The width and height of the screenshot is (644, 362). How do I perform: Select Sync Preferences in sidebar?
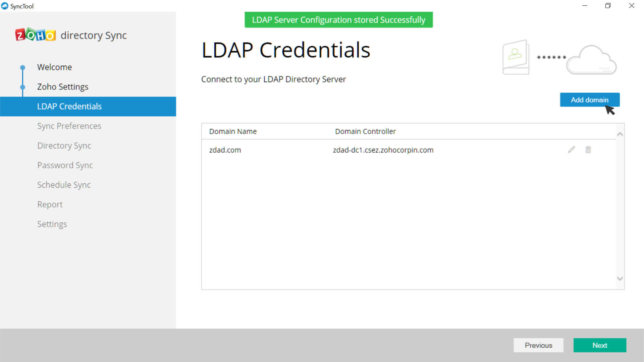point(69,126)
